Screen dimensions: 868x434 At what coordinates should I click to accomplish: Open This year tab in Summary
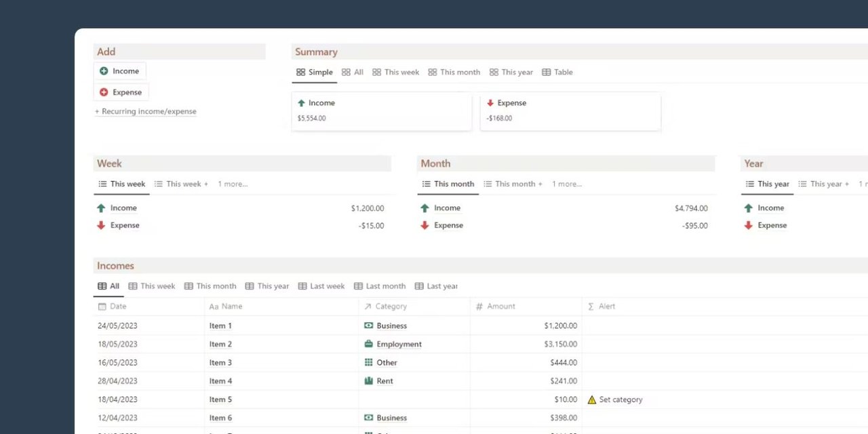click(x=511, y=72)
